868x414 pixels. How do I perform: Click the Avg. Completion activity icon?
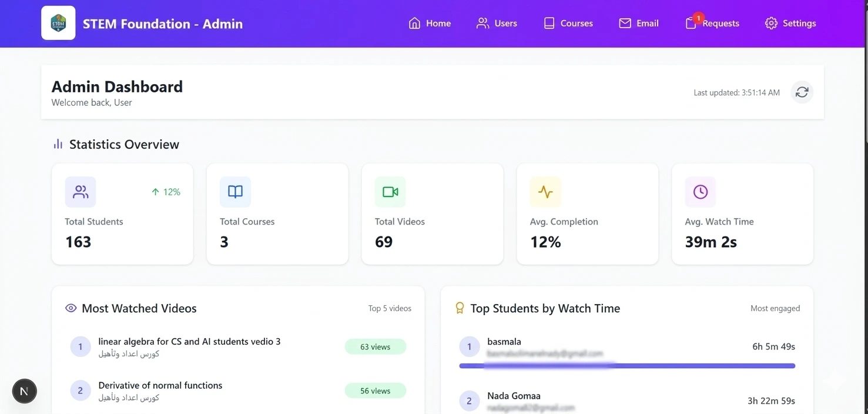545,192
